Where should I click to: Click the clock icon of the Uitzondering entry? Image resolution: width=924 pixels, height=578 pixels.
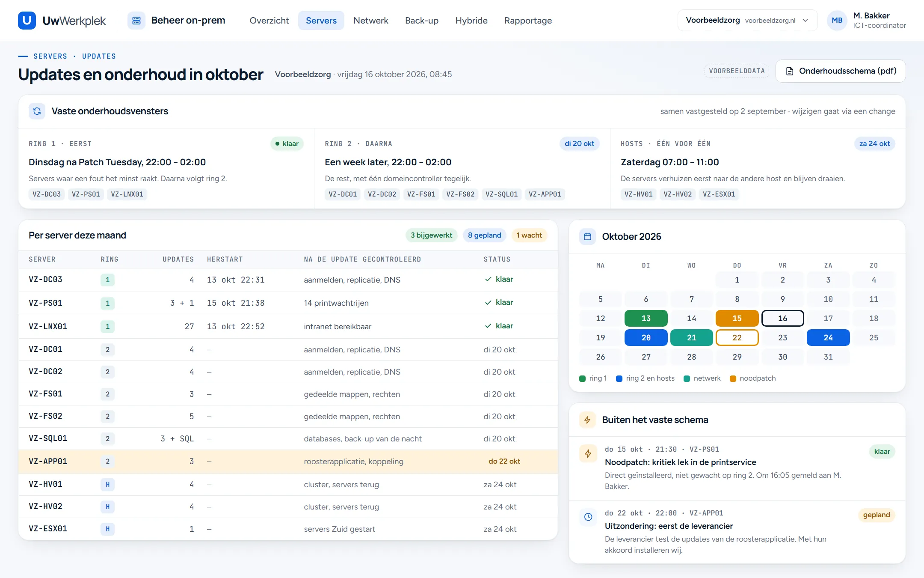pos(588,517)
